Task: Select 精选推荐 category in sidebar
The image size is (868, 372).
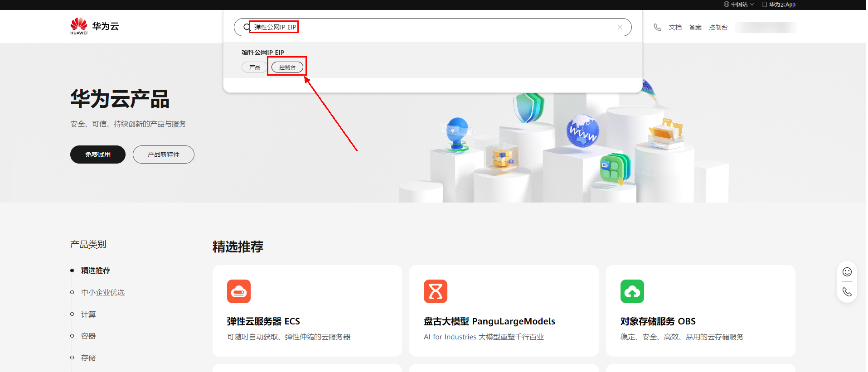Action: coord(96,271)
